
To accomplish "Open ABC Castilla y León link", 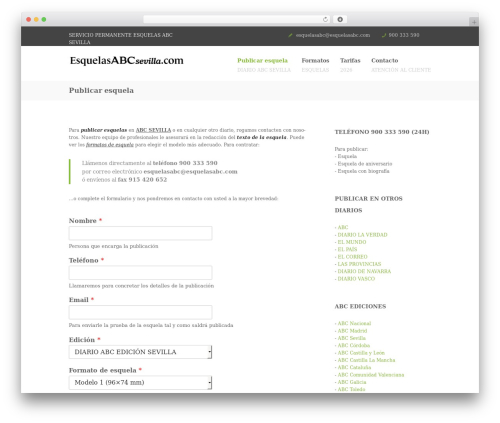I will [361, 353].
